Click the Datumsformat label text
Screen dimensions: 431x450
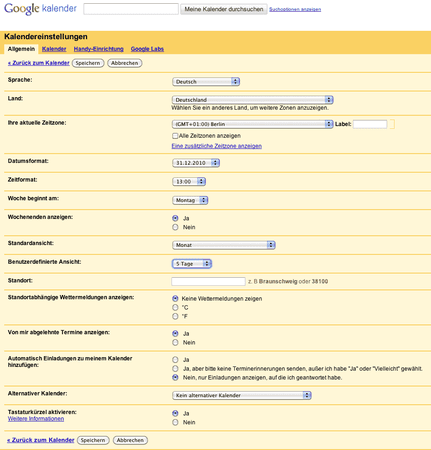pyautogui.click(x=28, y=161)
